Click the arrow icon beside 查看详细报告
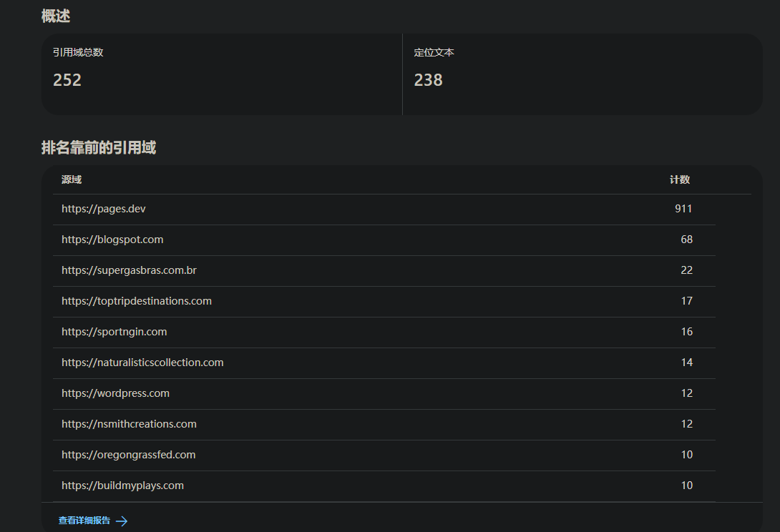780x532 pixels. point(122,521)
